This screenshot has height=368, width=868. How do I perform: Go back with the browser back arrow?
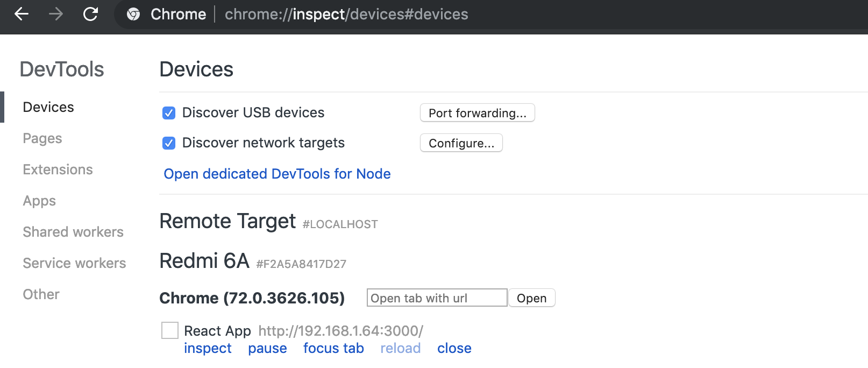click(x=22, y=14)
